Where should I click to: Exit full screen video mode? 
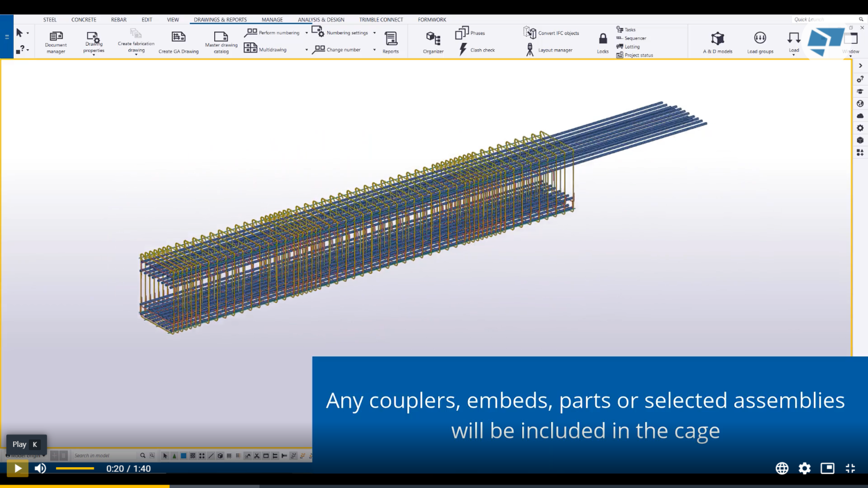(x=850, y=468)
